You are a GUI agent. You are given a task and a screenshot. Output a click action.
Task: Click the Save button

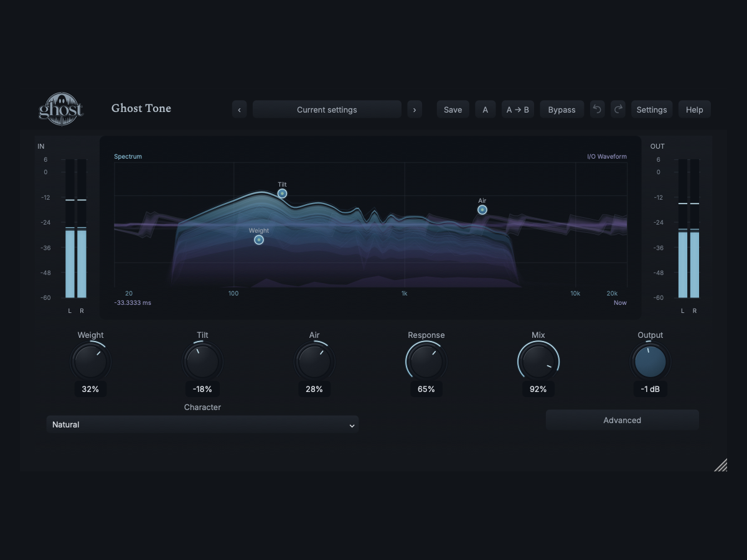(453, 110)
